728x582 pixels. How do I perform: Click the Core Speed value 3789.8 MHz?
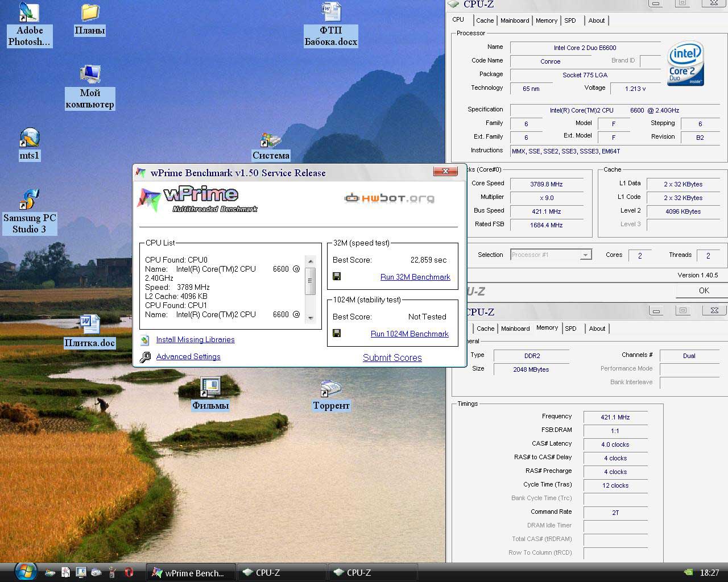click(x=547, y=184)
